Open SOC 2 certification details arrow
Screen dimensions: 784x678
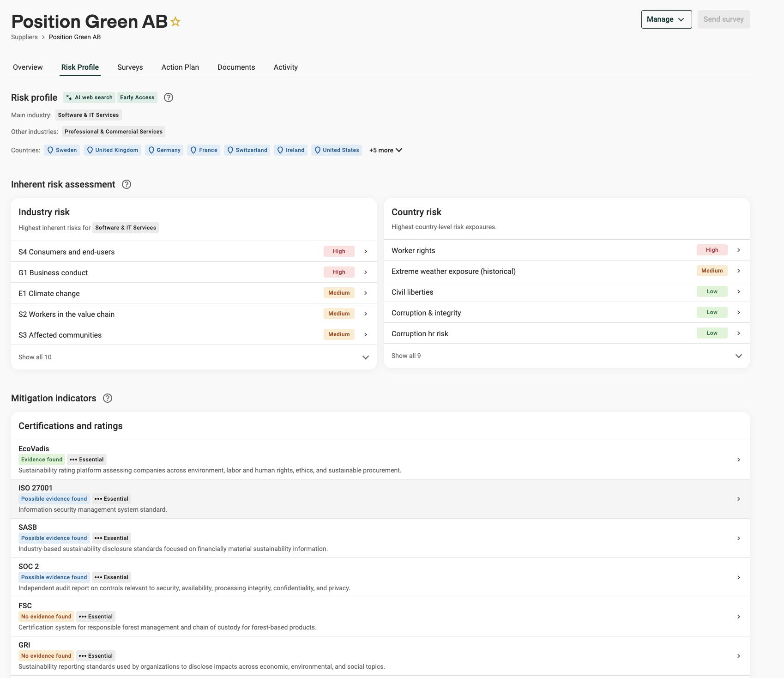[739, 577]
